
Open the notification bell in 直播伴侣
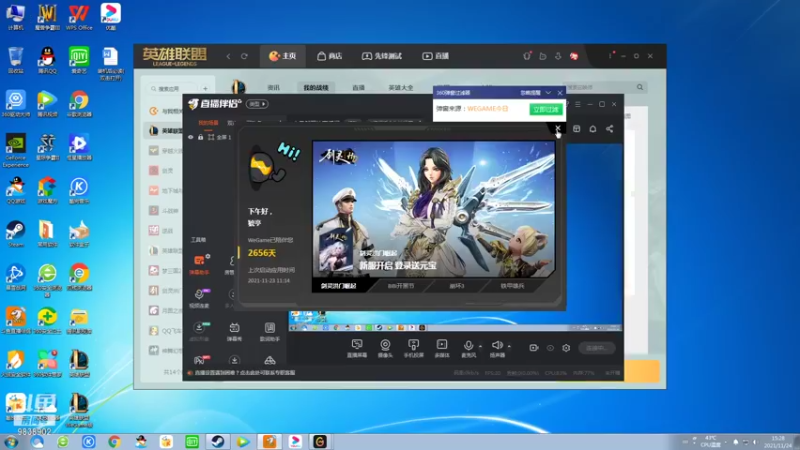click(x=593, y=129)
